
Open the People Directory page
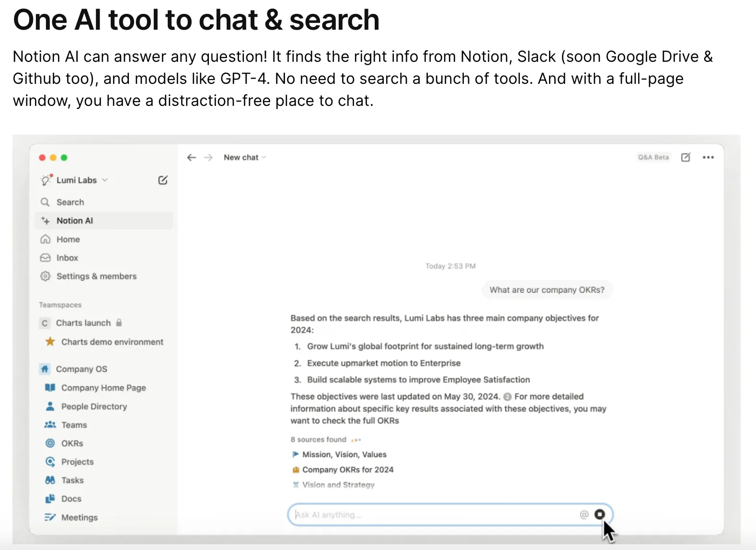(x=94, y=406)
